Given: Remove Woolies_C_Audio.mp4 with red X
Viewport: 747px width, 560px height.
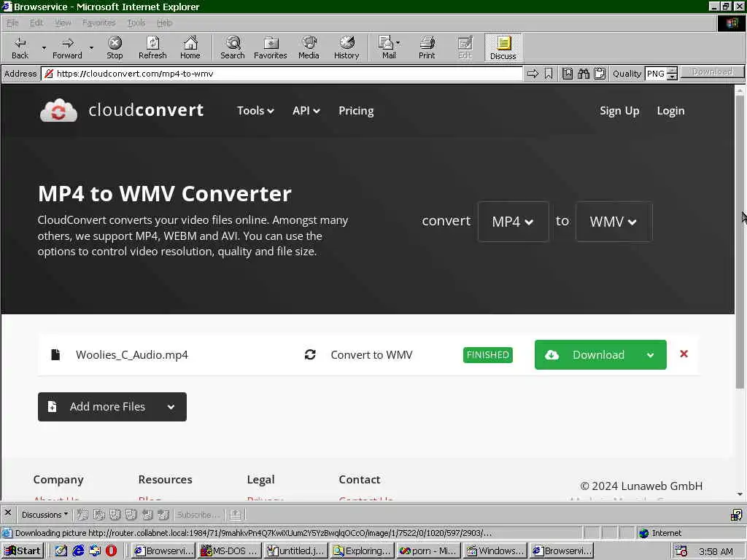Looking at the screenshot, I should [x=684, y=354].
